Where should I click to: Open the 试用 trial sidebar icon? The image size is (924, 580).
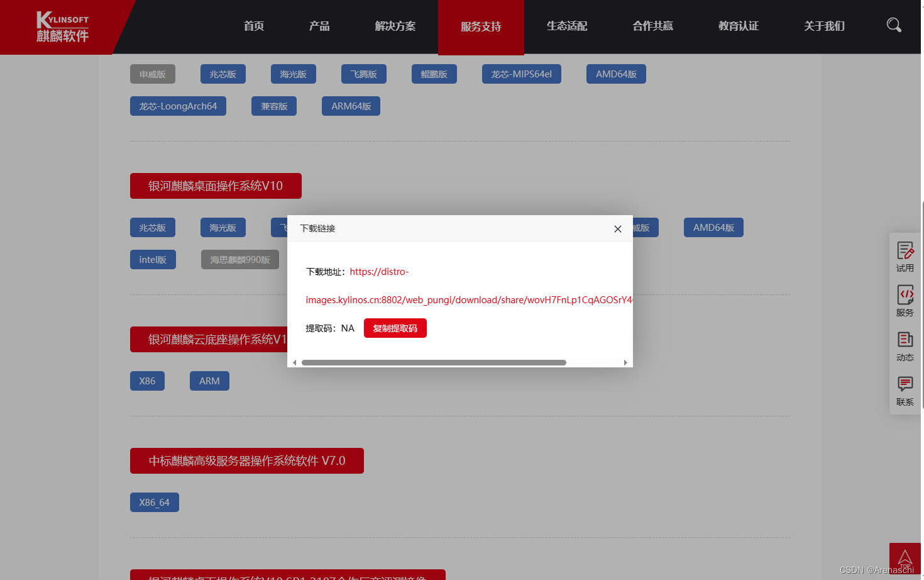905,257
